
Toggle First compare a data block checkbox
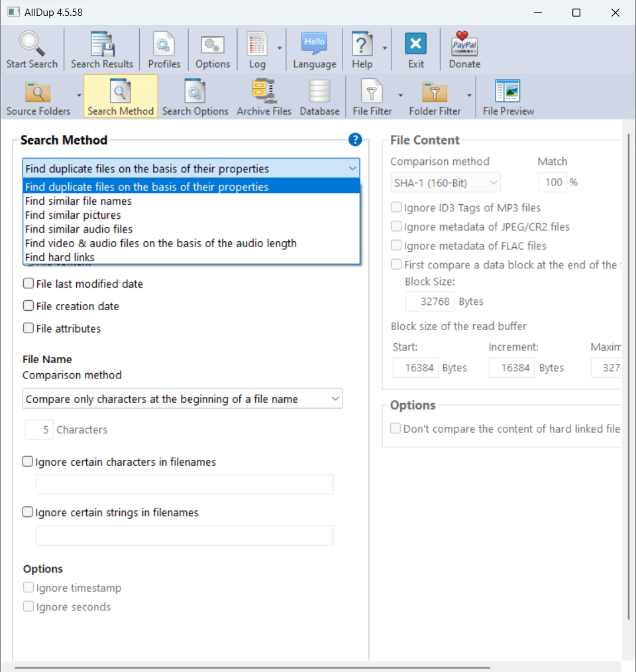(396, 264)
